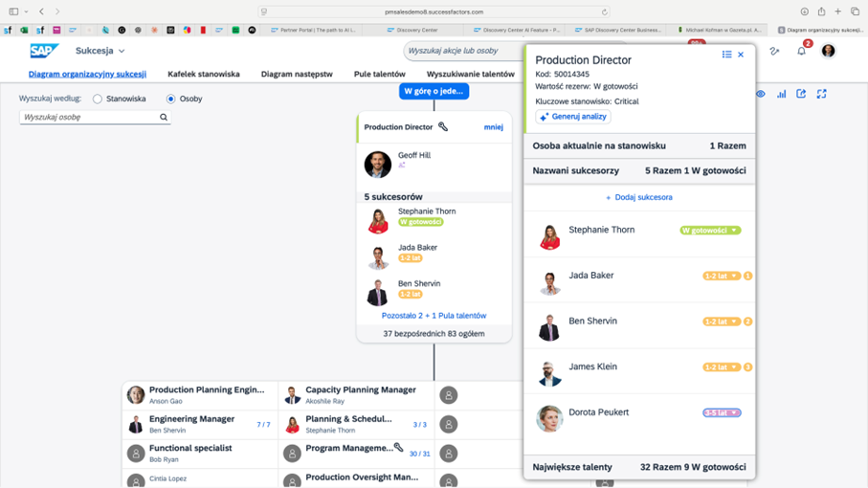Reload the page in the browser

click(605, 11)
